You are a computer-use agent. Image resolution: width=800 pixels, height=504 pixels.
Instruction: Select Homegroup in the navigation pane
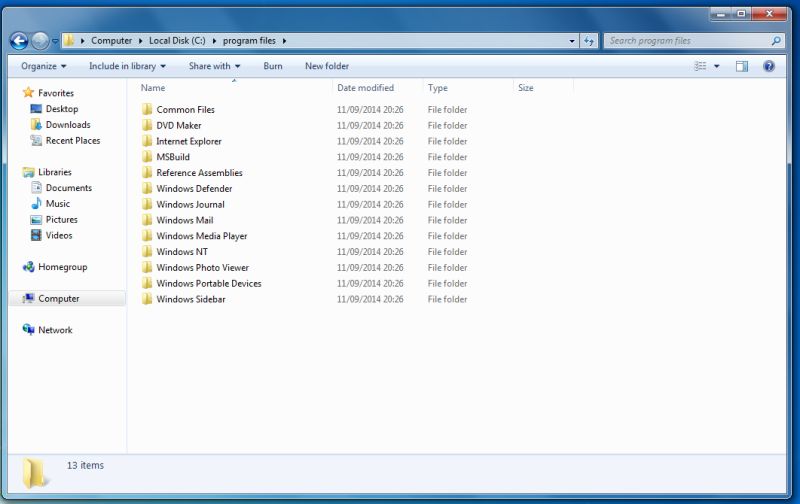(63, 267)
